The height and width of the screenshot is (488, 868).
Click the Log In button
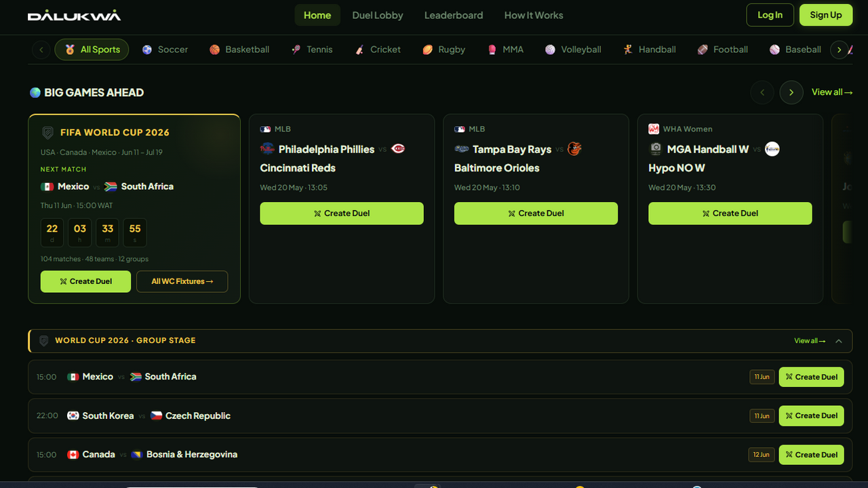click(x=770, y=15)
